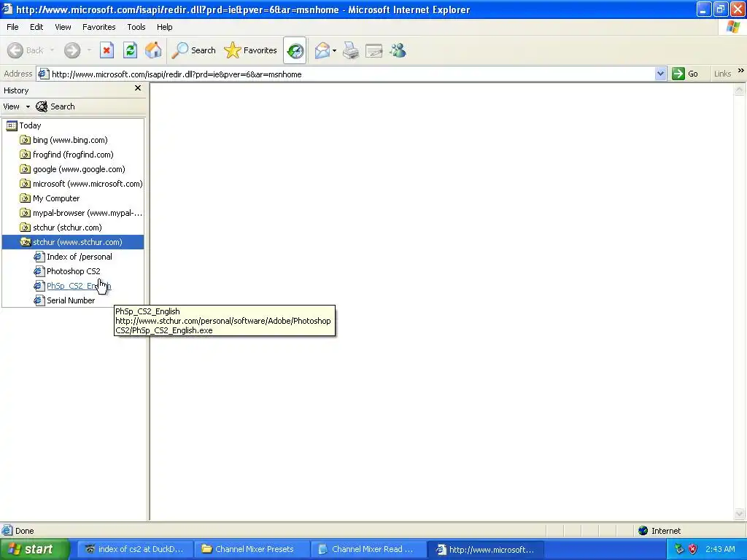Open the Search toolbar button
The height and width of the screenshot is (560, 747).
pyautogui.click(x=193, y=50)
